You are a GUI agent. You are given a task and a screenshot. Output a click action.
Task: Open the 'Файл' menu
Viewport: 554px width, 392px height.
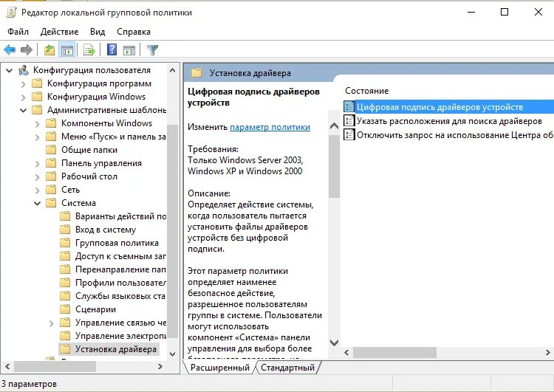tap(18, 32)
